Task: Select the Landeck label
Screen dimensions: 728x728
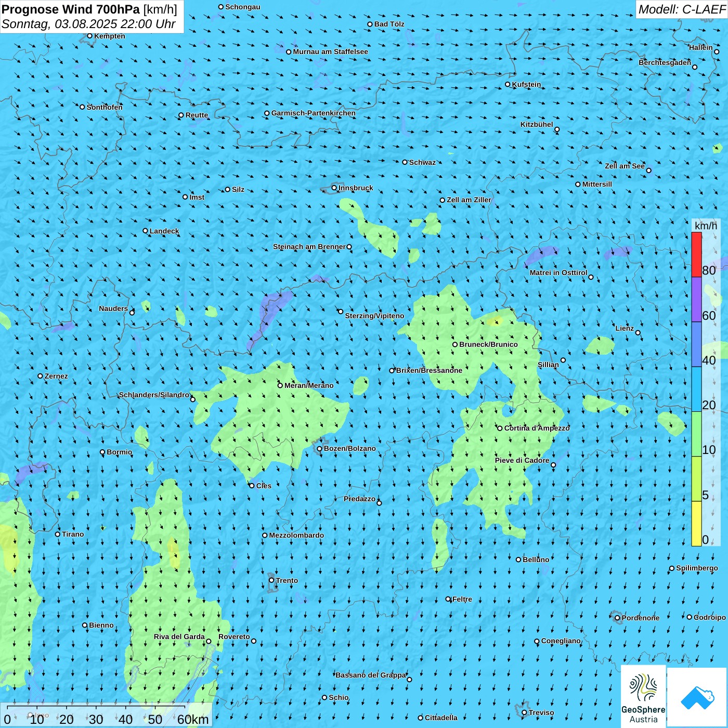Action: coord(164,231)
